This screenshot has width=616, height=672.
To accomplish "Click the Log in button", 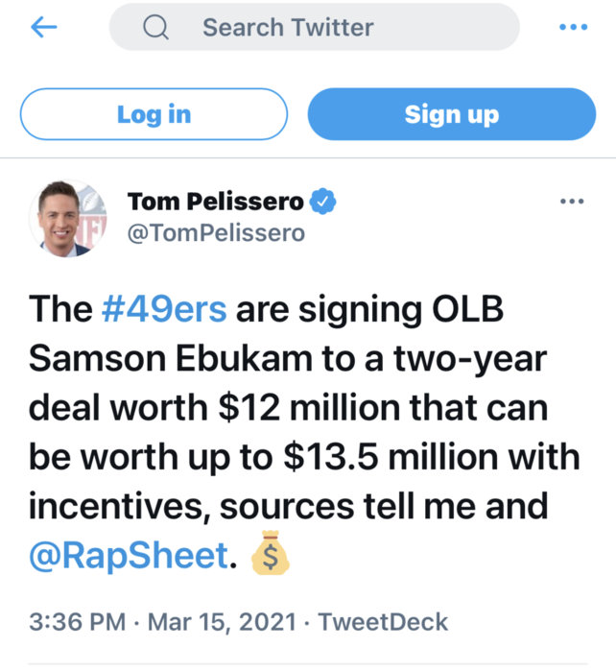I will (x=154, y=114).
